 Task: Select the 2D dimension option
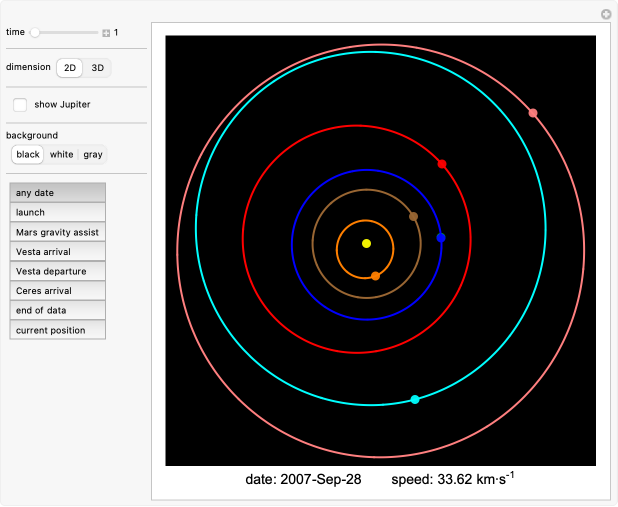[69, 68]
